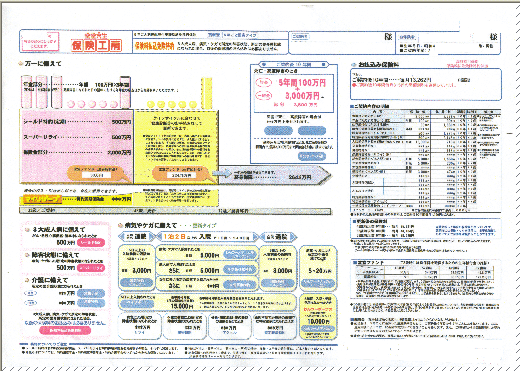Click the bullet icon beside 万一に備えて heading
520x371 pixels.
tap(21, 63)
